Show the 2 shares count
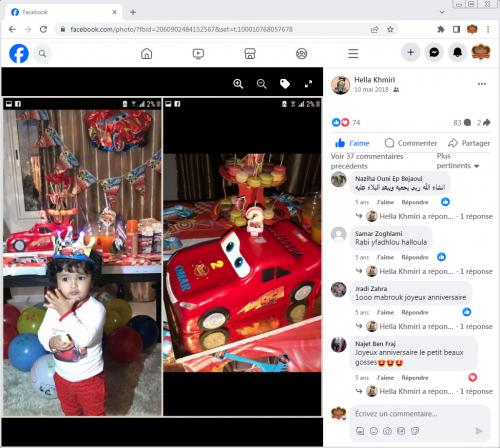Viewport: 500px width, 448px height. pyautogui.click(x=483, y=123)
